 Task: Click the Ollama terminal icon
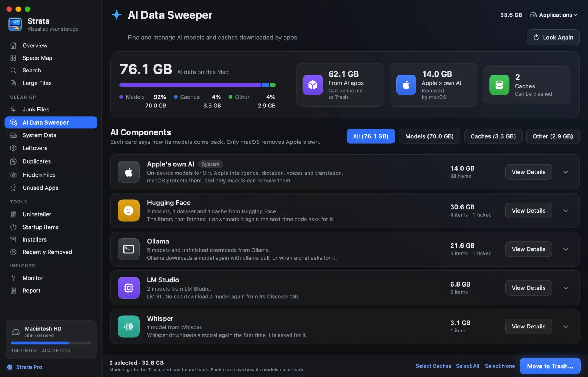point(129,249)
